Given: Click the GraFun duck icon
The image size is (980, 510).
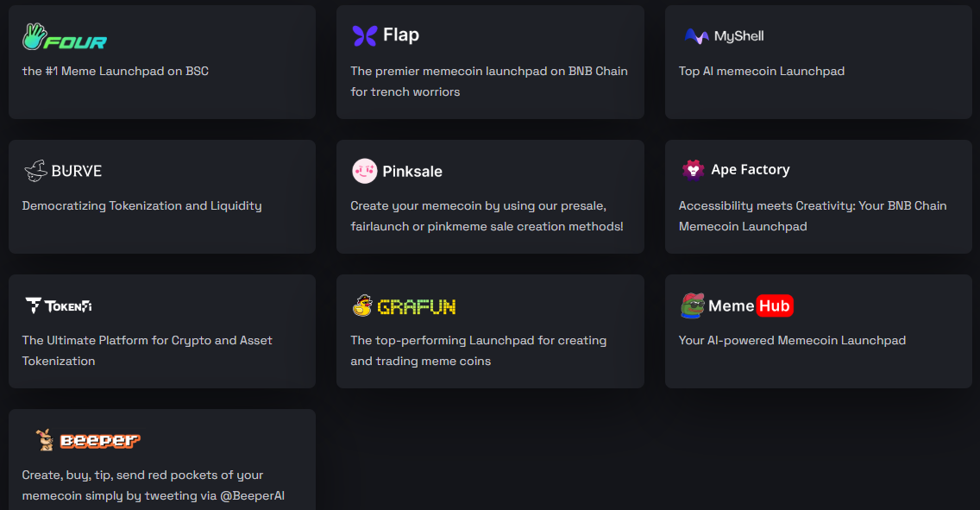Looking at the screenshot, I should tap(362, 305).
